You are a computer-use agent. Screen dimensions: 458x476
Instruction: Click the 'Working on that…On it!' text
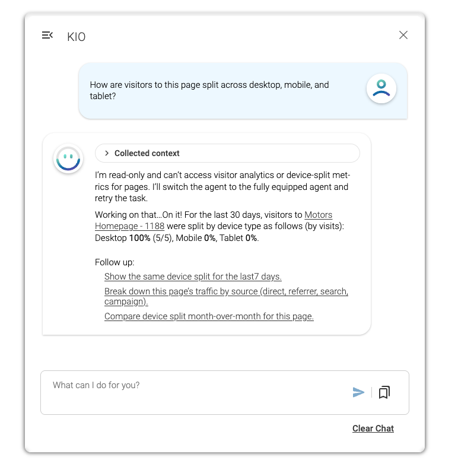pyautogui.click(x=138, y=215)
